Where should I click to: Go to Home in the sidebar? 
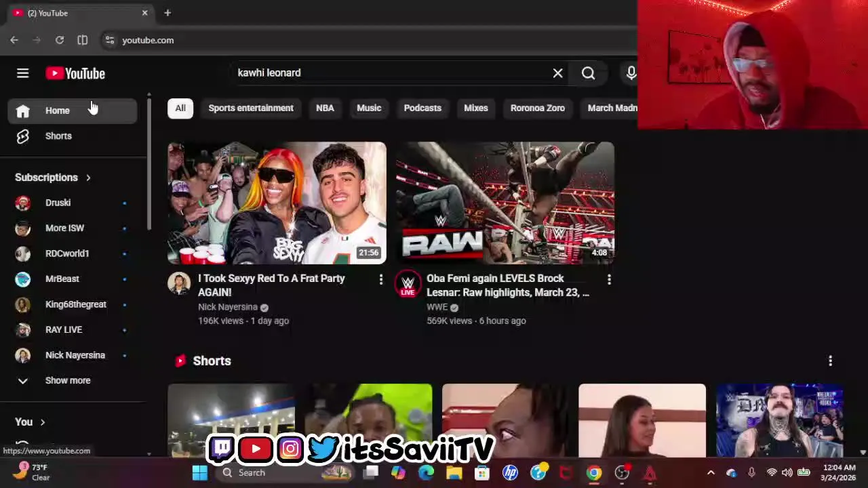73,110
